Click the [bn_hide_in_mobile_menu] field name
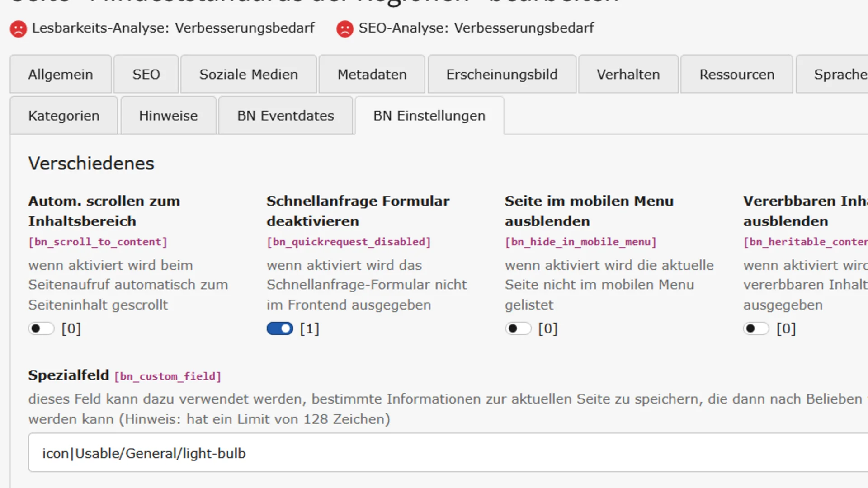868x488 pixels. coord(580,242)
